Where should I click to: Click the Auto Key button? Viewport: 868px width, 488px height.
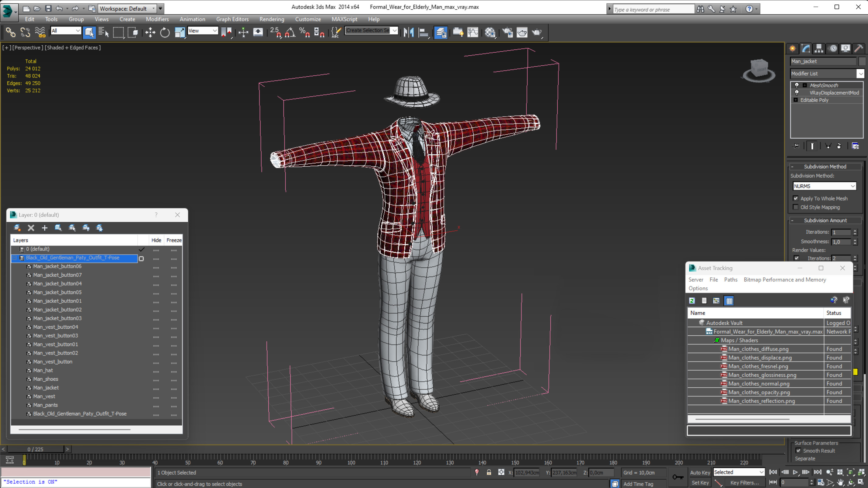(x=700, y=472)
